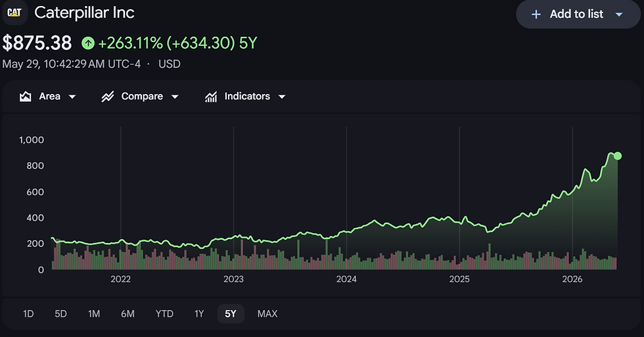This screenshot has width=644, height=337.
Task: Click the Area chart type icon
Action: point(26,97)
